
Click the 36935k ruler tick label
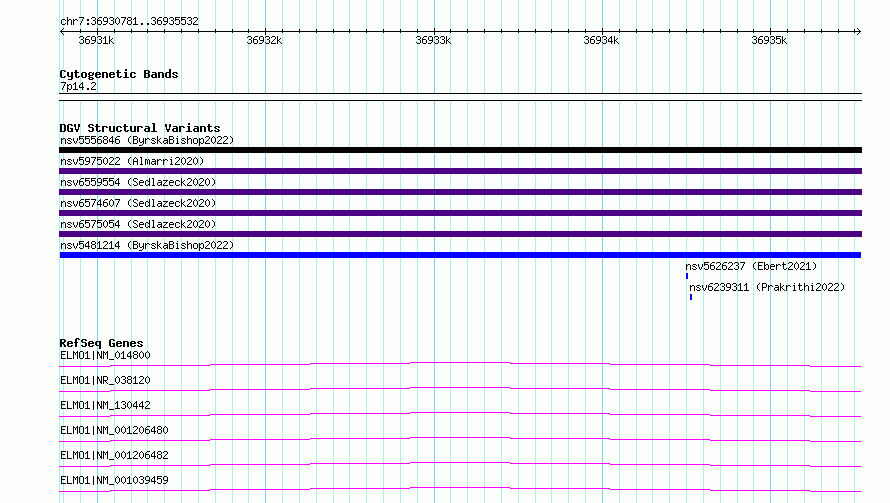[x=769, y=40]
